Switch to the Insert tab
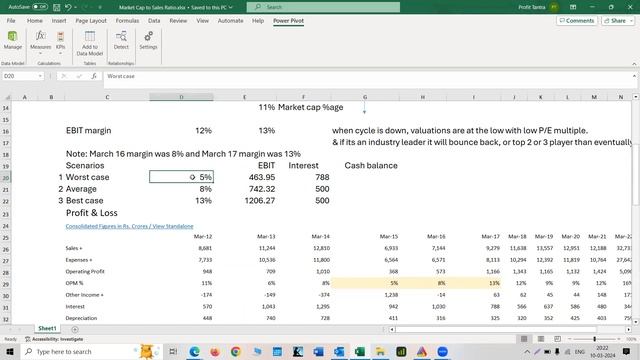Image resolution: width=640 pixels, height=360 pixels. point(59,20)
